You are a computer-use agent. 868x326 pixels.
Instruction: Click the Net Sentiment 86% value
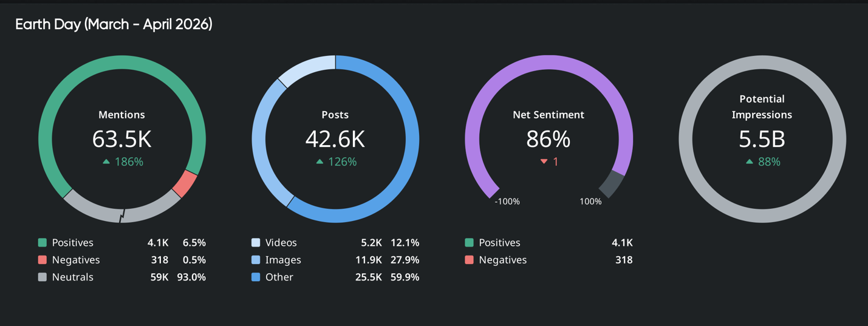(x=548, y=139)
